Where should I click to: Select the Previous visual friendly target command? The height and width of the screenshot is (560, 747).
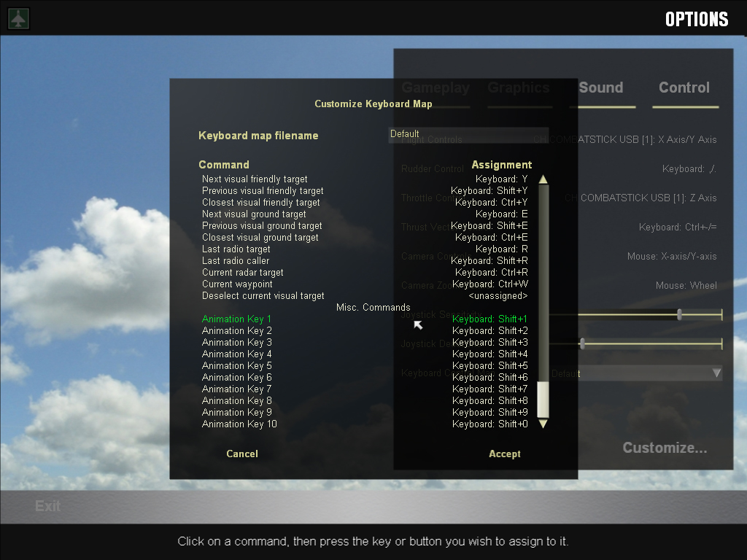[263, 191]
